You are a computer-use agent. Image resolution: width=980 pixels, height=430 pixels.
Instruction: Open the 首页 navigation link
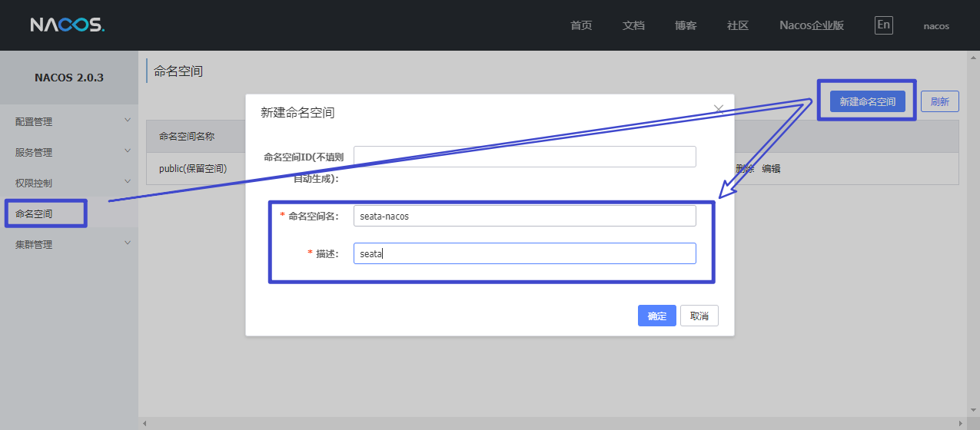click(581, 25)
